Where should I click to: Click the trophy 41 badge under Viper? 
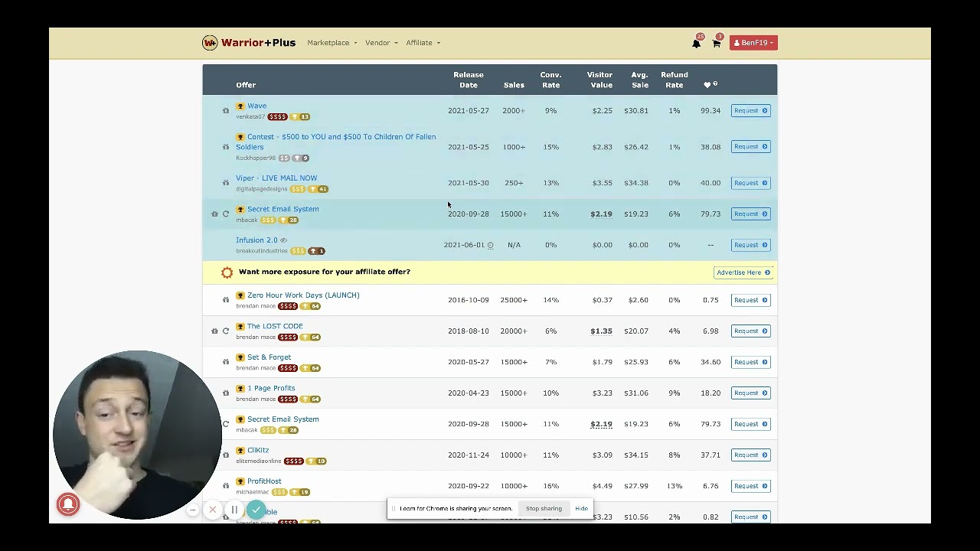point(318,189)
